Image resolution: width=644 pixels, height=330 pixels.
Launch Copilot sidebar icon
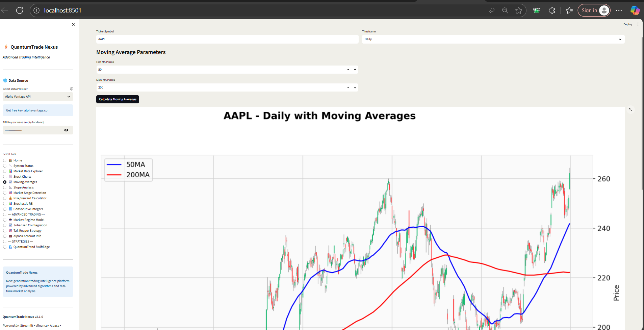click(x=635, y=10)
